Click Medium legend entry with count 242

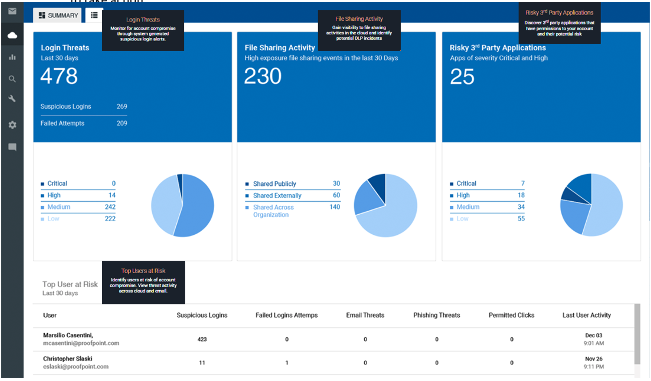click(78, 207)
